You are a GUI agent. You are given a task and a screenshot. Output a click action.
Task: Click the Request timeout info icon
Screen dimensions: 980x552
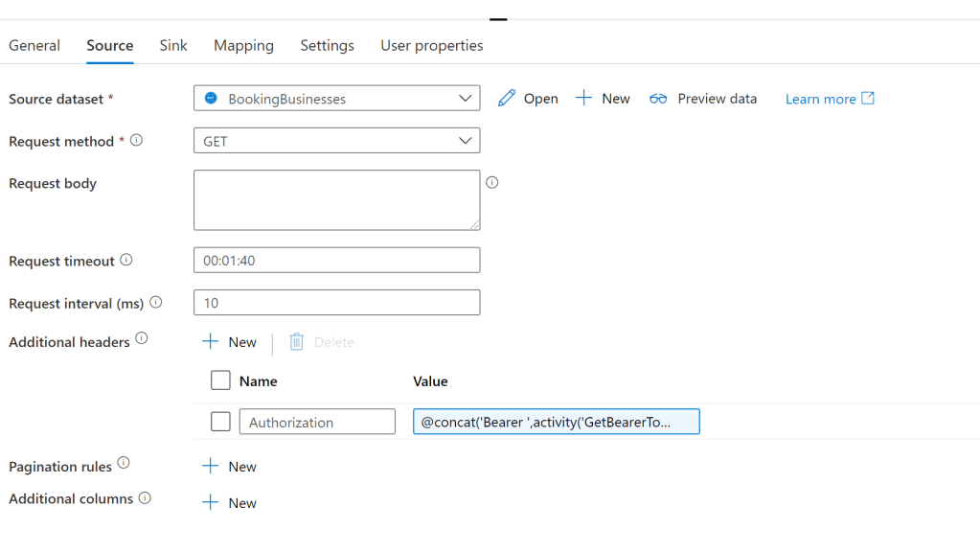tap(126, 260)
